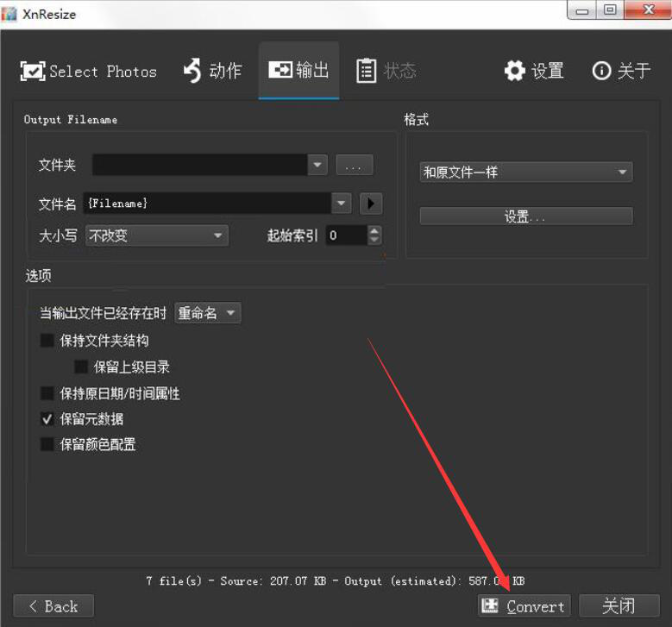Click the 动作 curved arrow icon

tap(192, 70)
